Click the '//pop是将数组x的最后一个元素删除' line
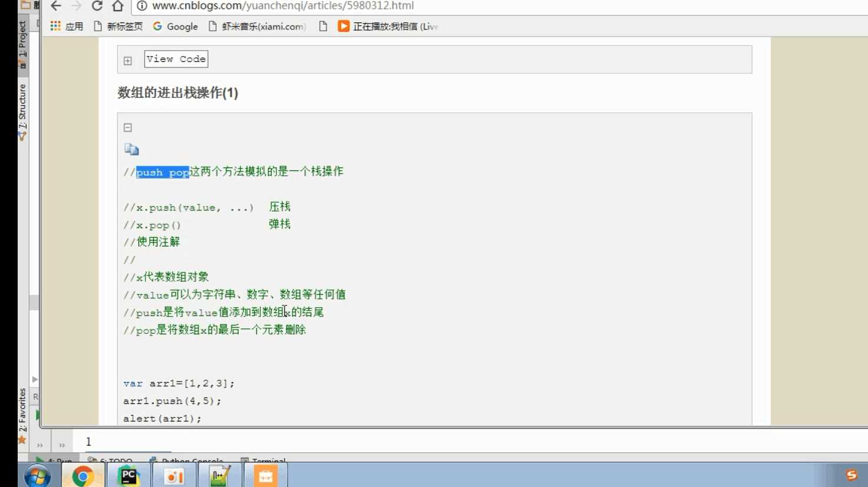Viewport: 868px width, 487px height. [x=214, y=330]
